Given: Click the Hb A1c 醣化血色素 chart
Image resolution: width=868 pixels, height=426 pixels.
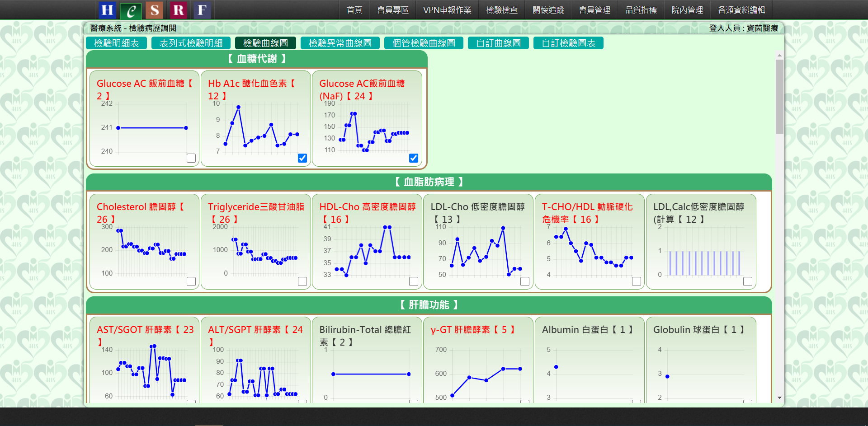Looking at the screenshot, I should tap(255, 128).
